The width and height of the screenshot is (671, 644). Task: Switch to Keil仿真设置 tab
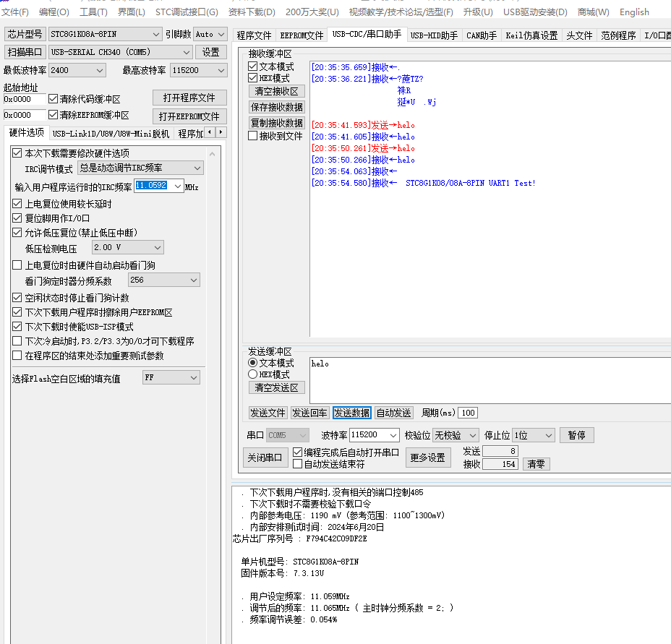click(x=531, y=35)
